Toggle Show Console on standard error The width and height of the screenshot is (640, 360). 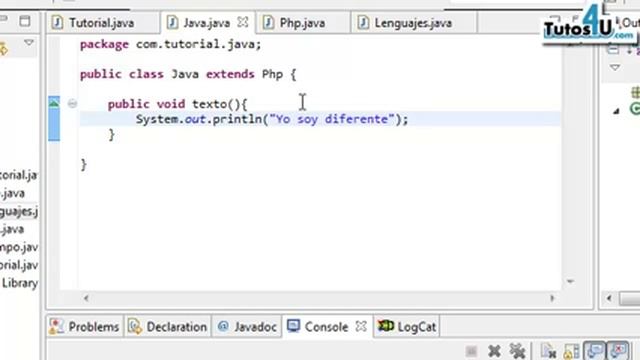pyautogui.click(x=618, y=351)
